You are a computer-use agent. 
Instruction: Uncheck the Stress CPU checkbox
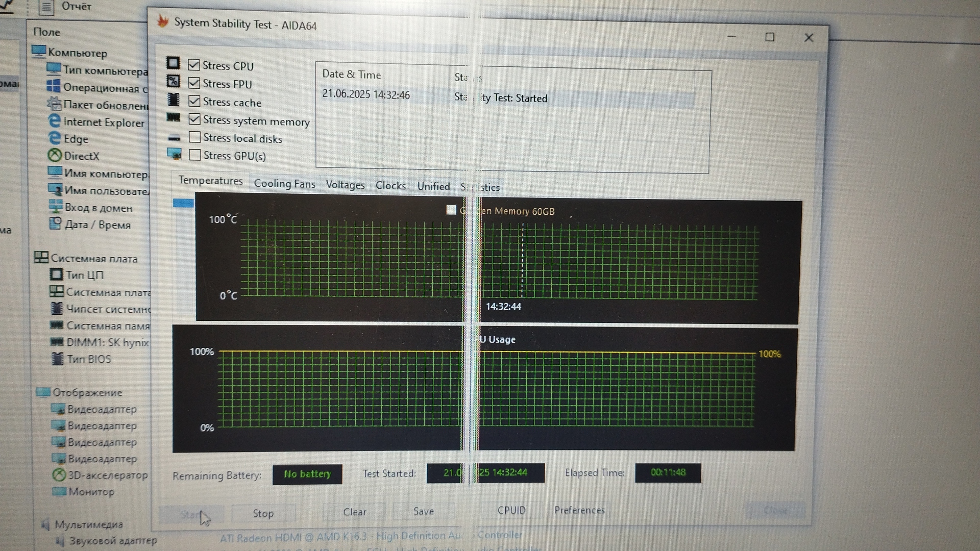(194, 65)
